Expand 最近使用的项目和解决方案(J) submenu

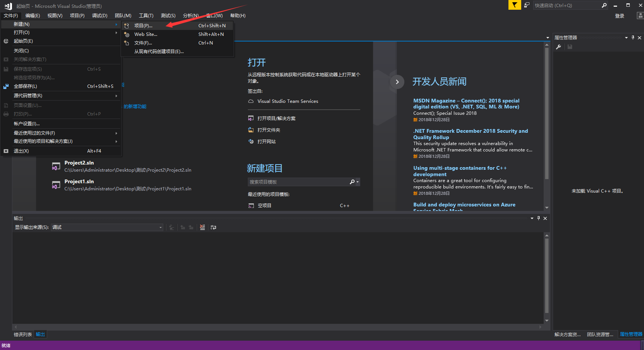(x=116, y=141)
